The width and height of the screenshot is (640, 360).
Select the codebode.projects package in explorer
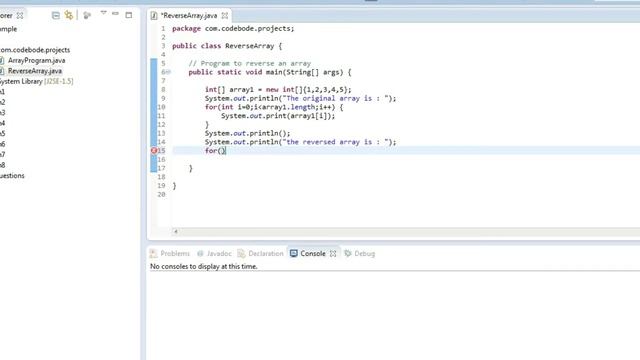pyautogui.click(x=35, y=50)
